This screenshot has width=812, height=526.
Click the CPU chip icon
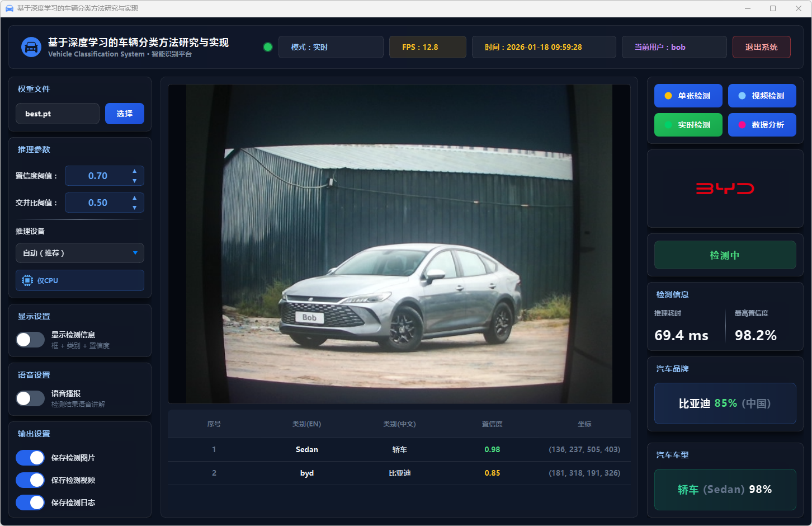pyautogui.click(x=27, y=280)
